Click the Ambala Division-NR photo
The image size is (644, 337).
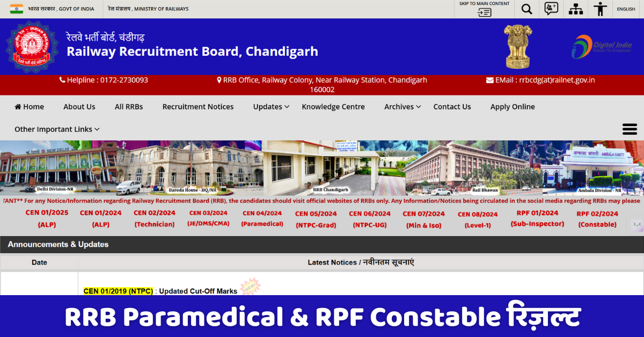[592, 167]
